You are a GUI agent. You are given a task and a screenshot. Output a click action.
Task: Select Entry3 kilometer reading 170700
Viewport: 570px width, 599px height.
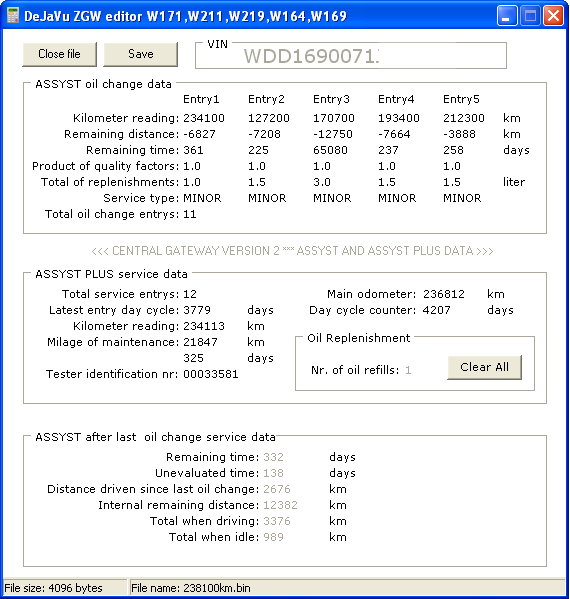[x=334, y=118]
